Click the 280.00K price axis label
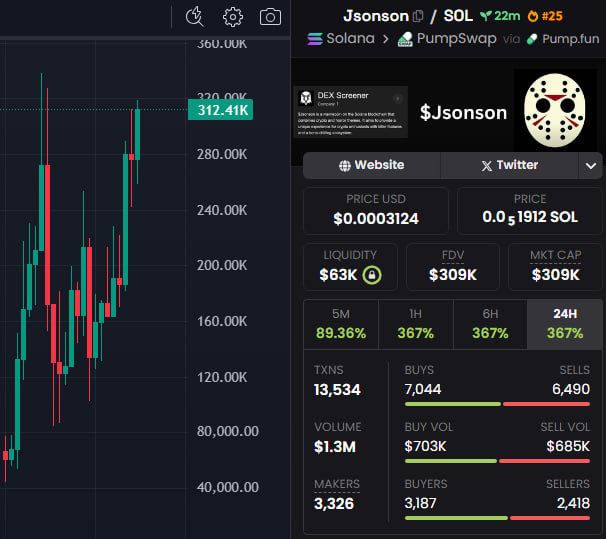The image size is (606, 539). 222,155
